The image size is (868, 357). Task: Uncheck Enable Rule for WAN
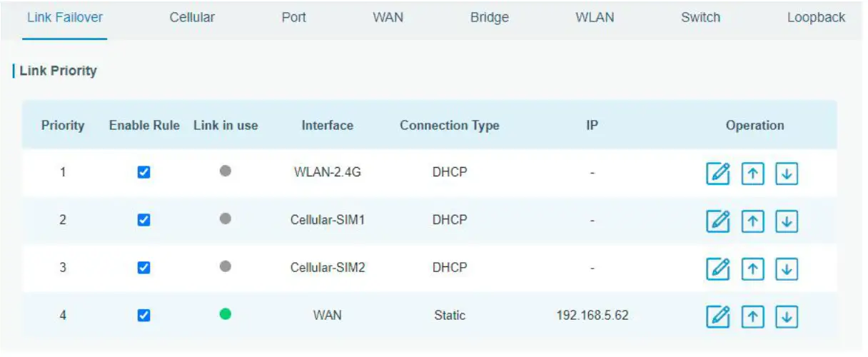[x=143, y=315]
